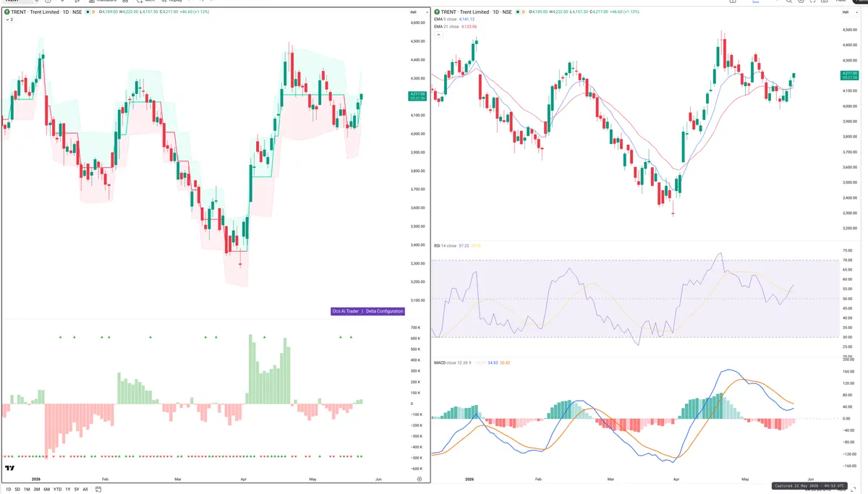The image size is (868, 494).
Task: Click the TradingView logo in left chart
Action: [10, 469]
